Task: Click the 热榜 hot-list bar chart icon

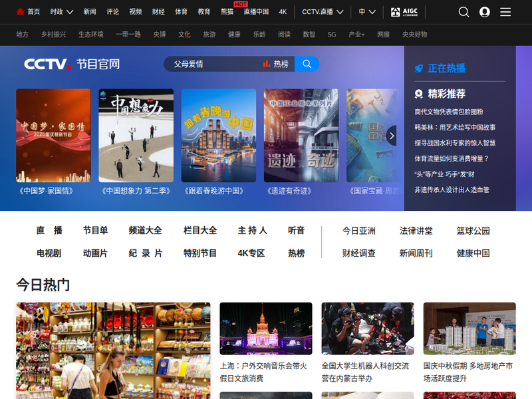Action: (267, 64)
